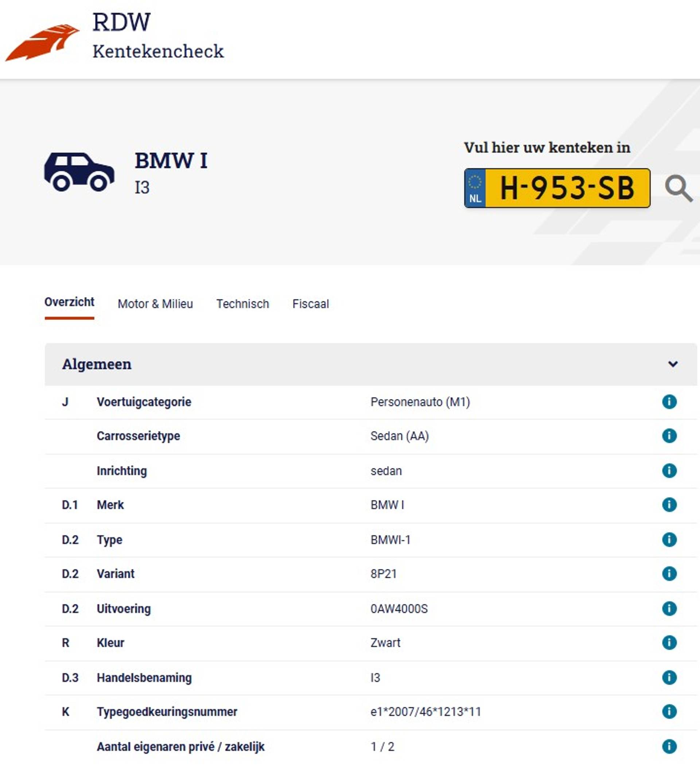Show info for Merk row
The width and height of the screenshot is (700, 768).
coord(669,505)
